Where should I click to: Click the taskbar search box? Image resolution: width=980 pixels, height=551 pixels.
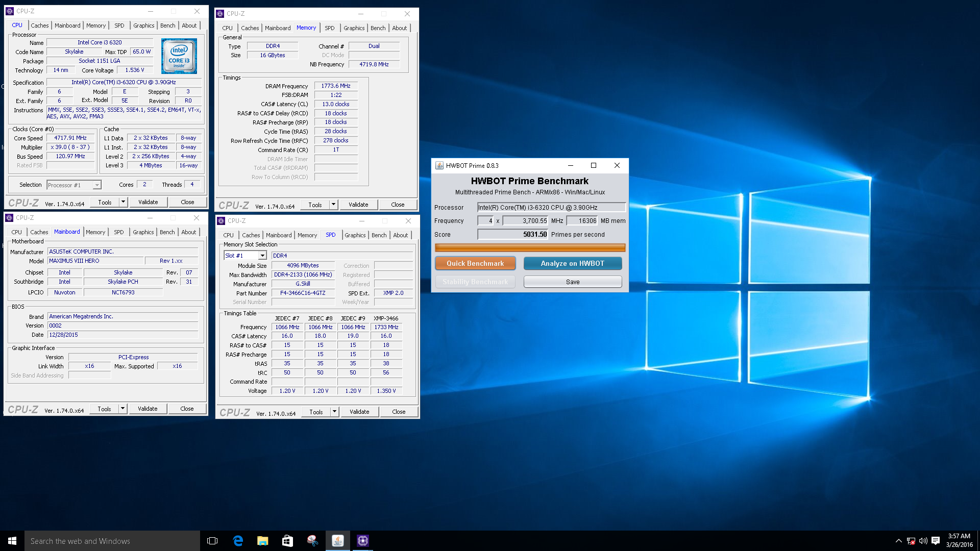(112, 541)
